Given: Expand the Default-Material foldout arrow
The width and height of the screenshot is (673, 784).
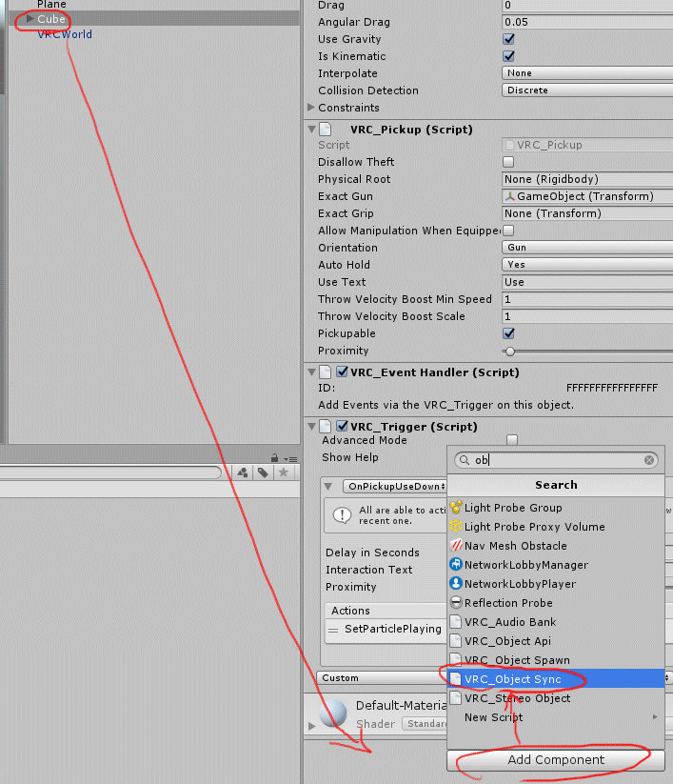Looking at the screenshot, I should click(x=312, y=726).
